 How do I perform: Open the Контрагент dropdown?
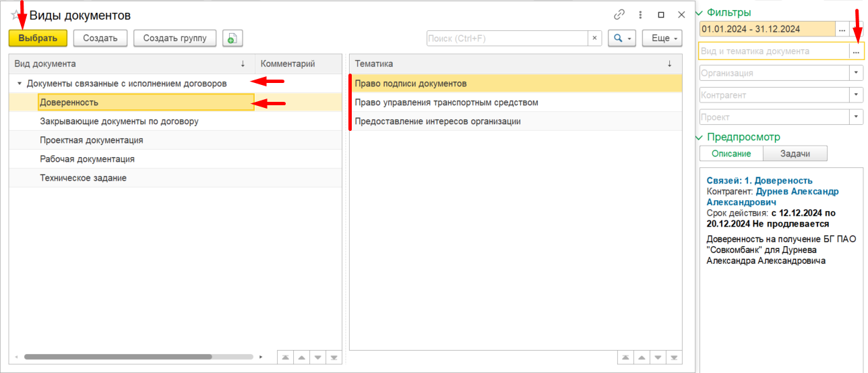click(x=857, y=95)
